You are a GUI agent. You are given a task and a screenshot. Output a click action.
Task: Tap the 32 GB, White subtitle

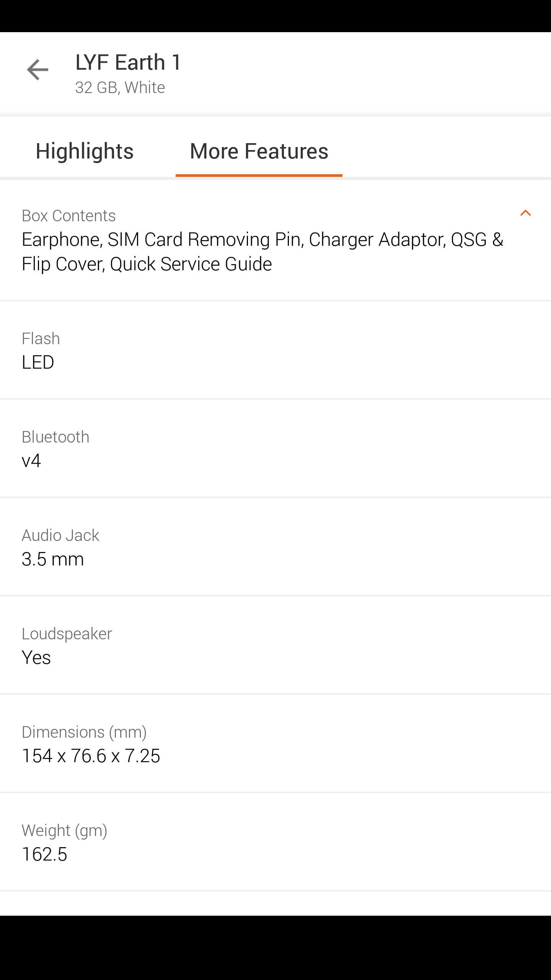tap(120, 88)
